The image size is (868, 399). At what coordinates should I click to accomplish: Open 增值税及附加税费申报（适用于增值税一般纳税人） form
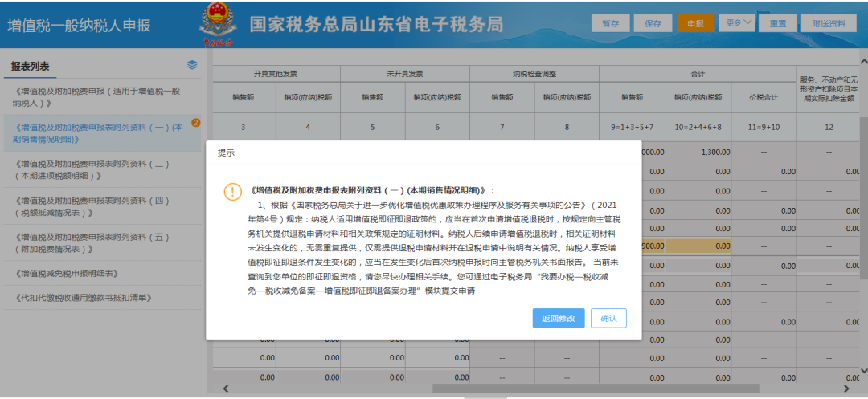[x=101, y=96]
